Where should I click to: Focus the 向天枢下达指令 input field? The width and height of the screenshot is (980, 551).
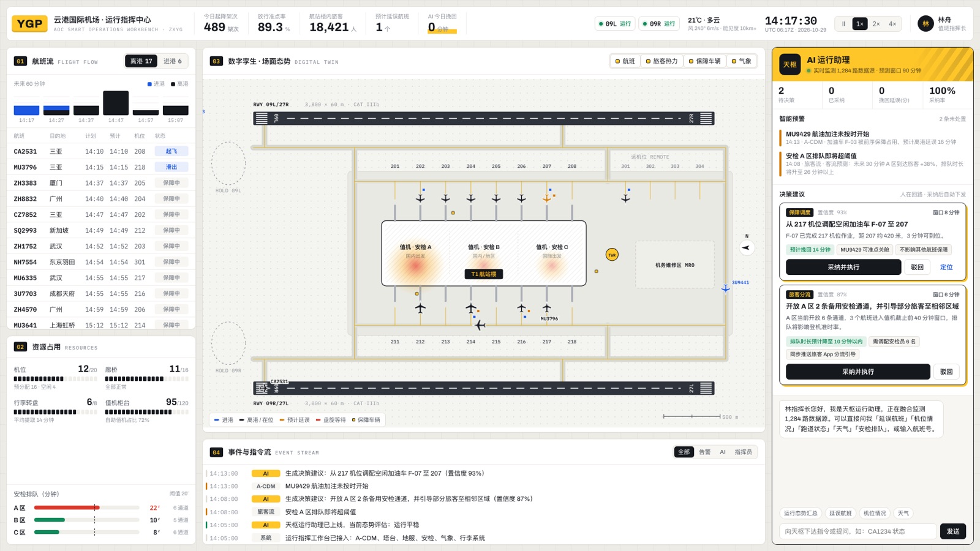pos(858,531)
